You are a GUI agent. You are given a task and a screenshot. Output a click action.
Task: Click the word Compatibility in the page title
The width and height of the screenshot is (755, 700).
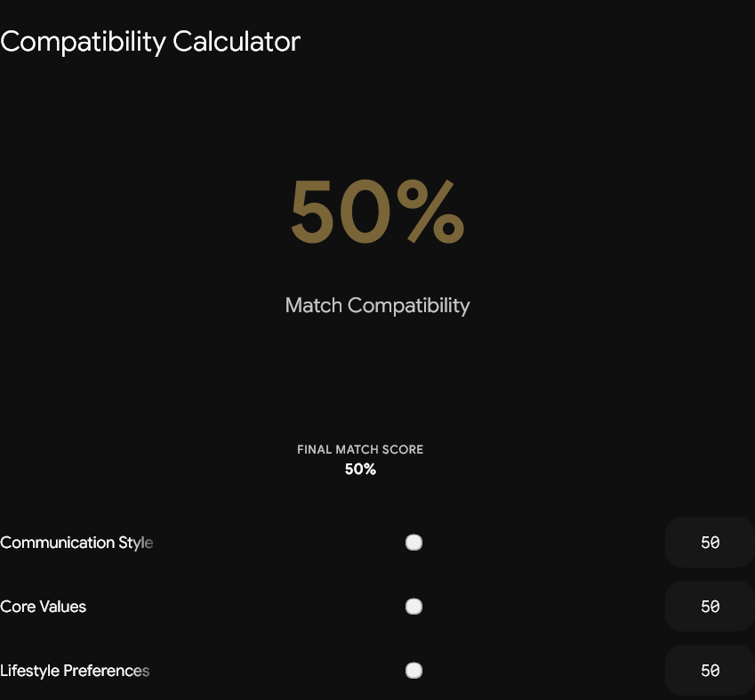(x=84, y=43)
